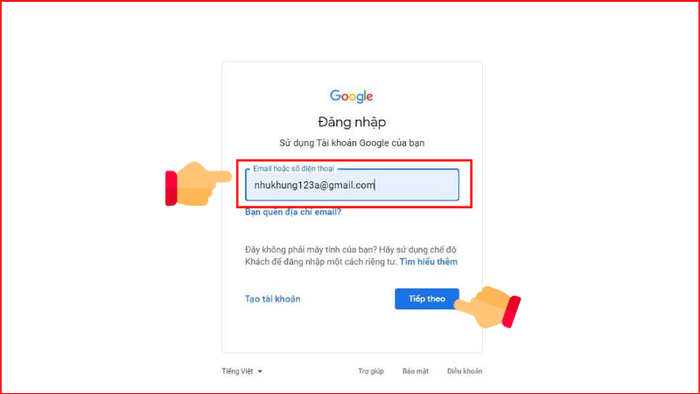Click the Tiếp theo button

coord(427,299)
